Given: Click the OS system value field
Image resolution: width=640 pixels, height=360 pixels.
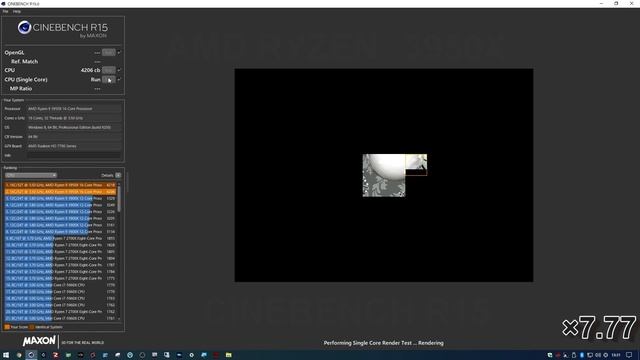Looking at the screenshot, I should click(x=74, y=127).
